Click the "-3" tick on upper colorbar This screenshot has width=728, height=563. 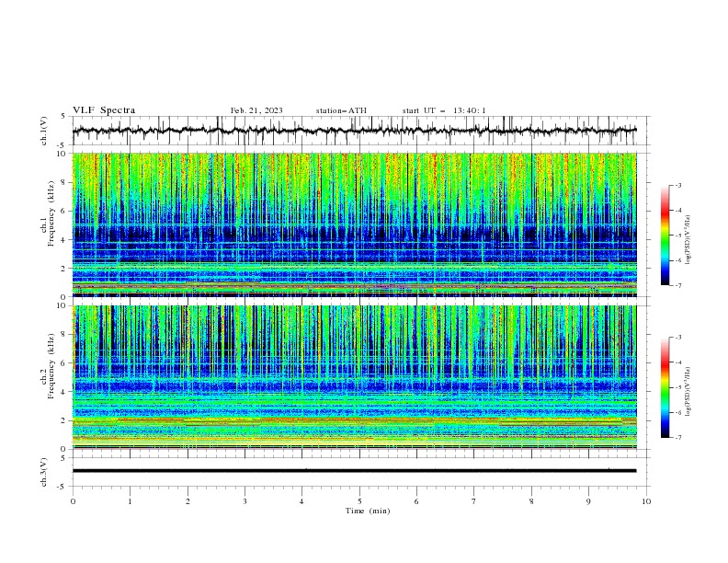678,185
